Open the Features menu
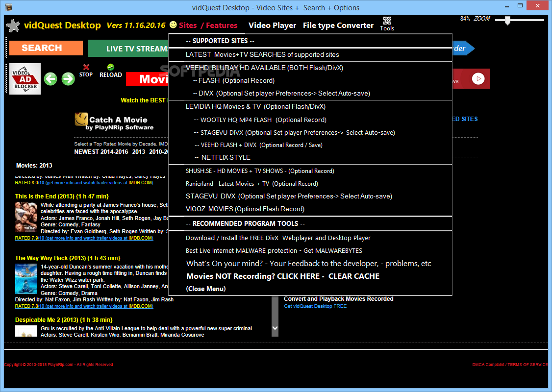 click(222, 25)
